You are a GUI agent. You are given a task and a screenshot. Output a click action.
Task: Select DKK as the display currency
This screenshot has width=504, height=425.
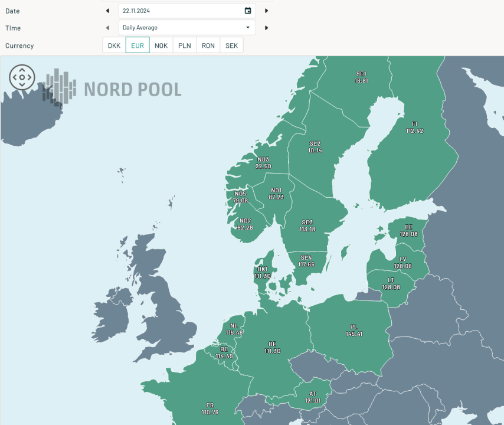tap(113, 45)
